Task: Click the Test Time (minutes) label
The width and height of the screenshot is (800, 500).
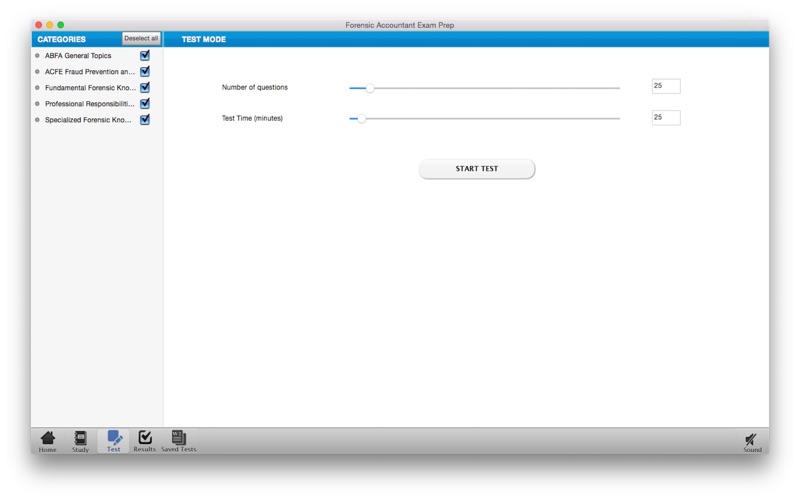Action: click(252, 118)
